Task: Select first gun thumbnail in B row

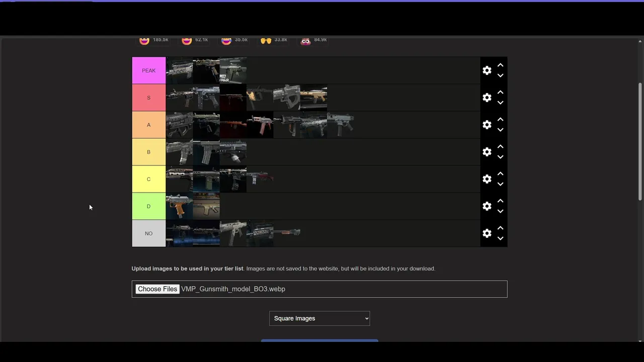Action: (180, 152)
